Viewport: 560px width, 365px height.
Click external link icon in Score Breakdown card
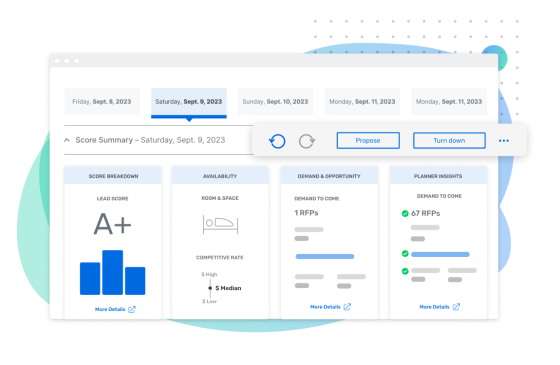coord(132,309)
